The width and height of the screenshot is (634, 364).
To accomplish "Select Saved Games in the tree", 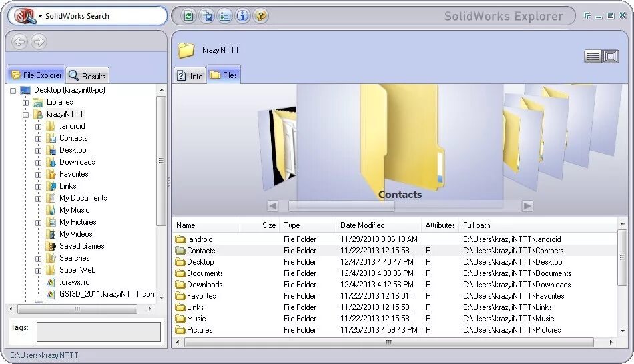I will [81, 246].
